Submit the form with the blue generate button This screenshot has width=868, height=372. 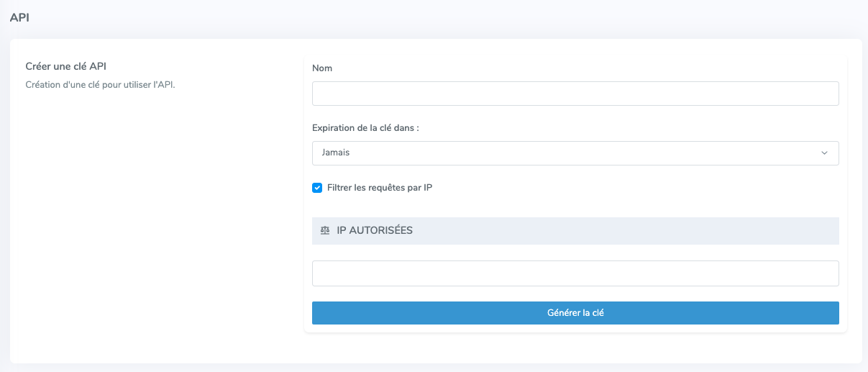point(575,313)
